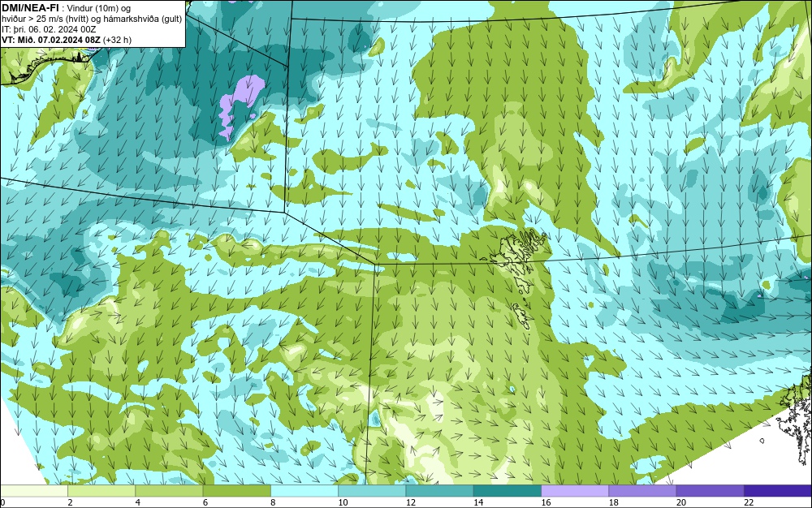This screenshot has height=508, width=812.
Task: Click the legend scale label 16
Action: coord(546,503)
